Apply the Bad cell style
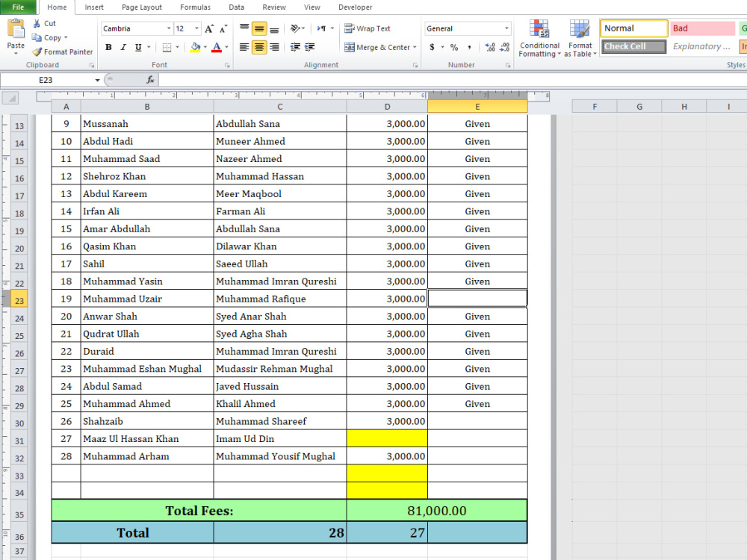The height and width of the screenshot is (560, 747). coord(703,28)
